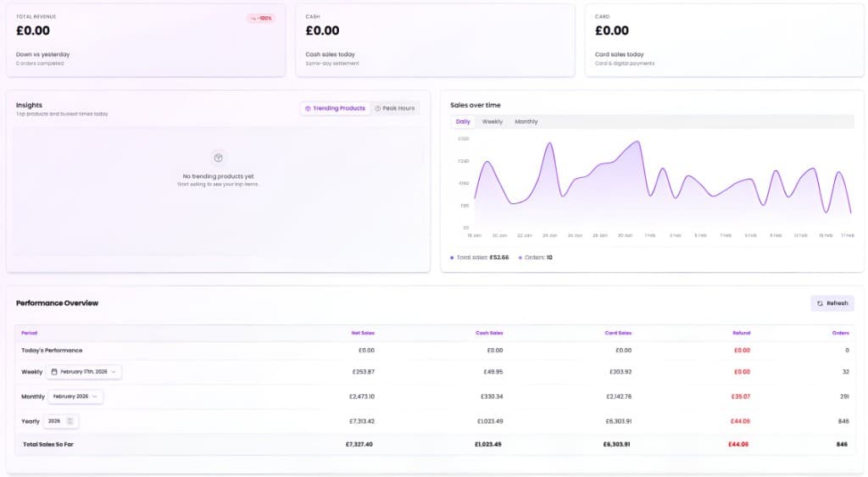Click the Cash sales today label
868x477 pixels.
click(x=331, y=55)
